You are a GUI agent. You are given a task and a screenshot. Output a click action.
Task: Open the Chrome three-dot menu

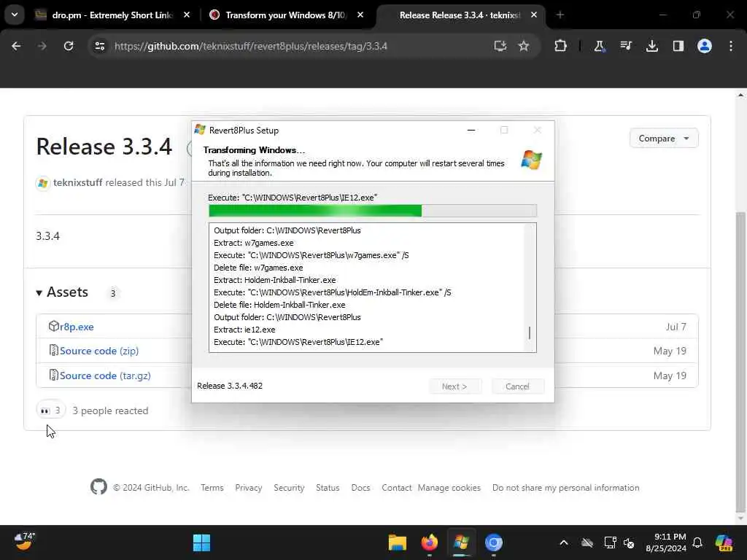[x=730, y=46]
